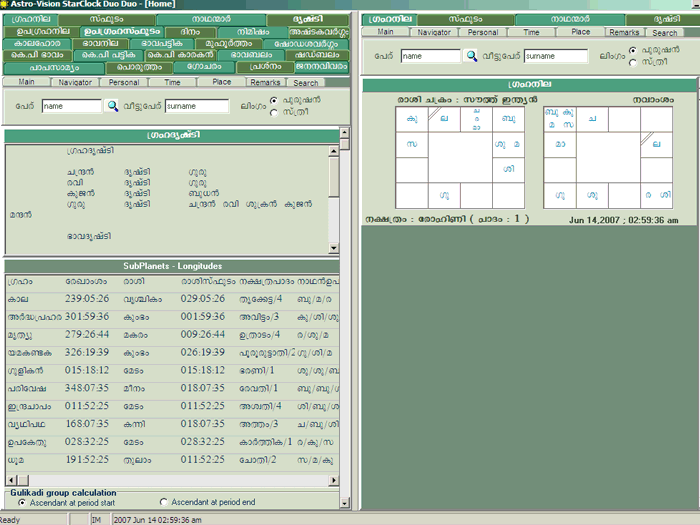Switch to the Time tab in the left pane
The height and width of the screenshot is (525, 700).
tap(172, 83)
